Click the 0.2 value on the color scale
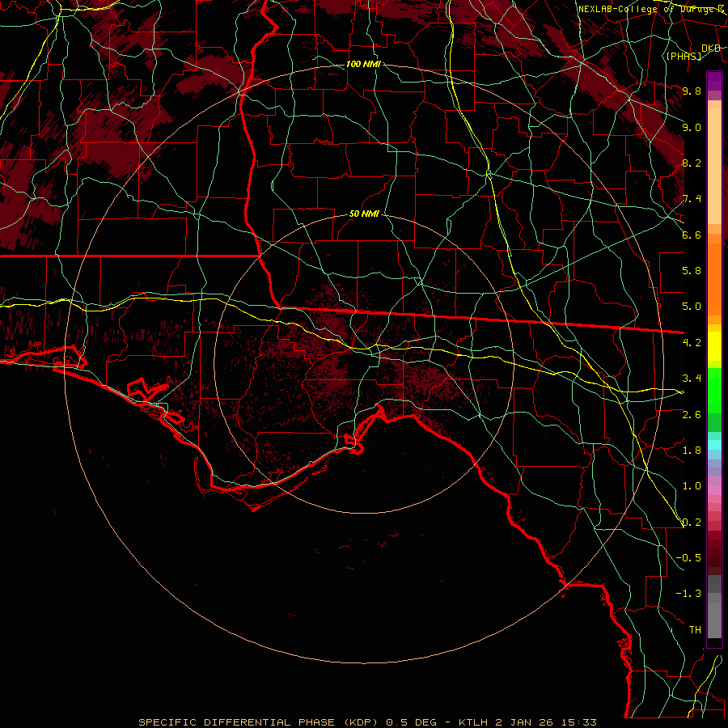The image size is (728, 728). [692, 523]
